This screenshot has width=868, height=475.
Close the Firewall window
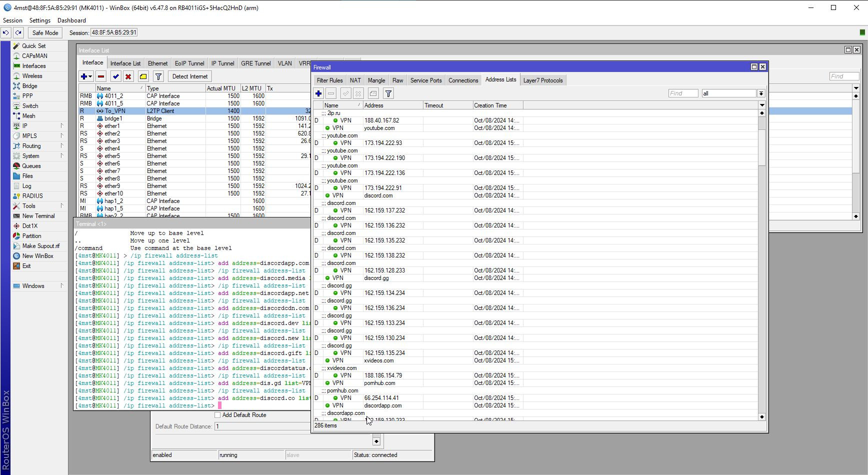click(762, 67)
